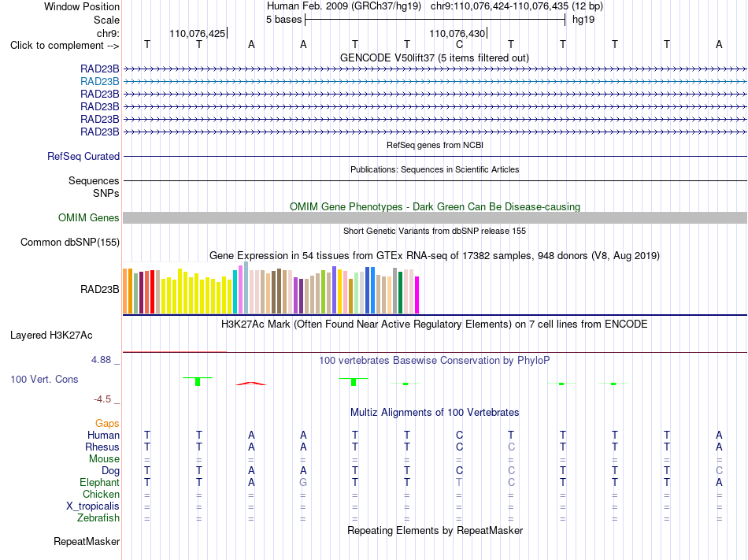Click the SNPs track label

click(x=106, y=193)
